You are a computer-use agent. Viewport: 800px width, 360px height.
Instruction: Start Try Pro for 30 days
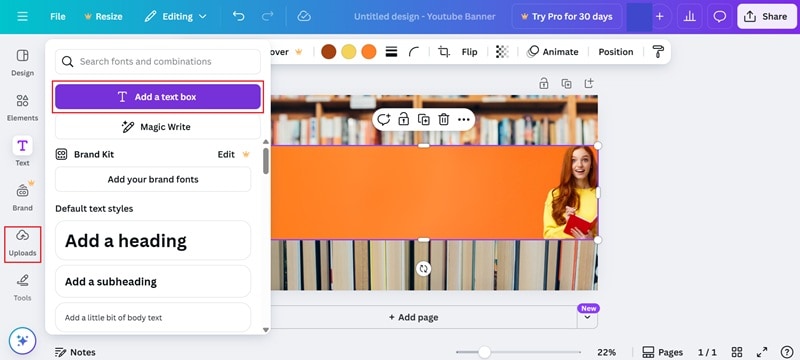567,16
